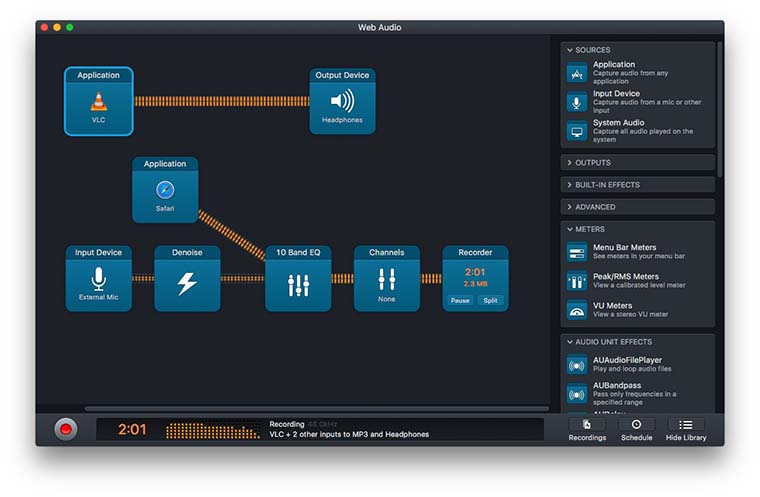Open the Schedule panel
The height and width of the screenshot is (497, 760).
[636, 429]
